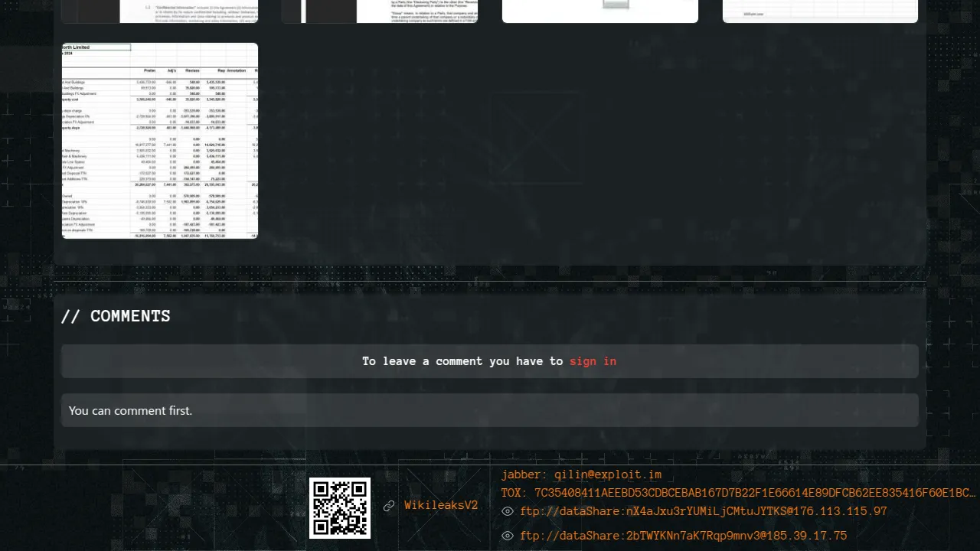Click the 'TOX:' label text
This screenshot has width=980, height=551.
click(514, 493)
